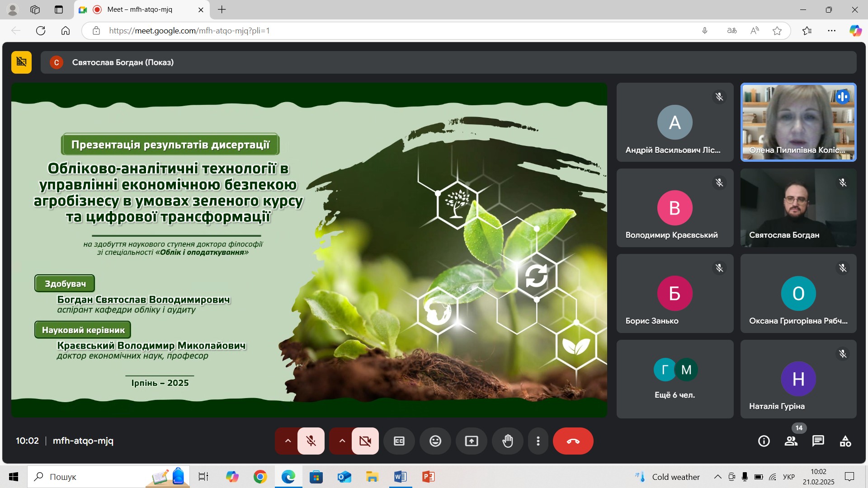Open the 'Ещё 6 чел.' tile
Viewport: 868px width, 488px height.
point(675,379)
